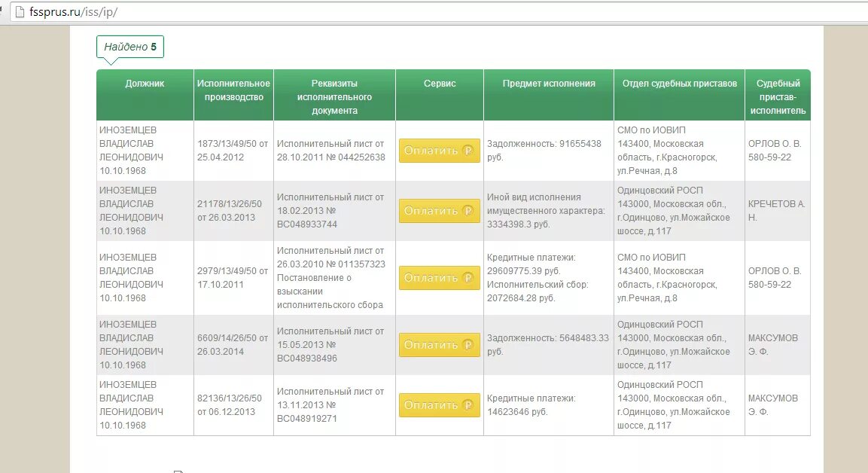Click the Найдено 5 results label

click(x=129, y=46)
